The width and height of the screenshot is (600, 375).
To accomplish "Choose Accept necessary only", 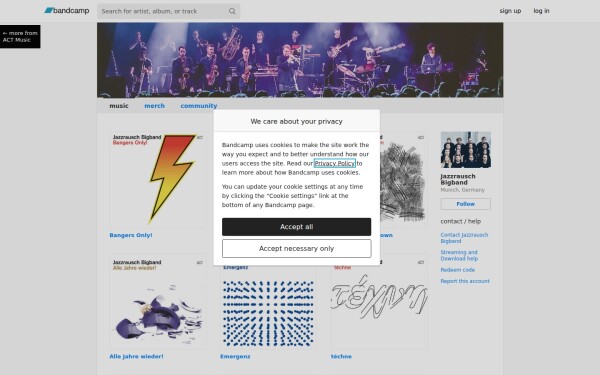I will click(x=296, y=248).
